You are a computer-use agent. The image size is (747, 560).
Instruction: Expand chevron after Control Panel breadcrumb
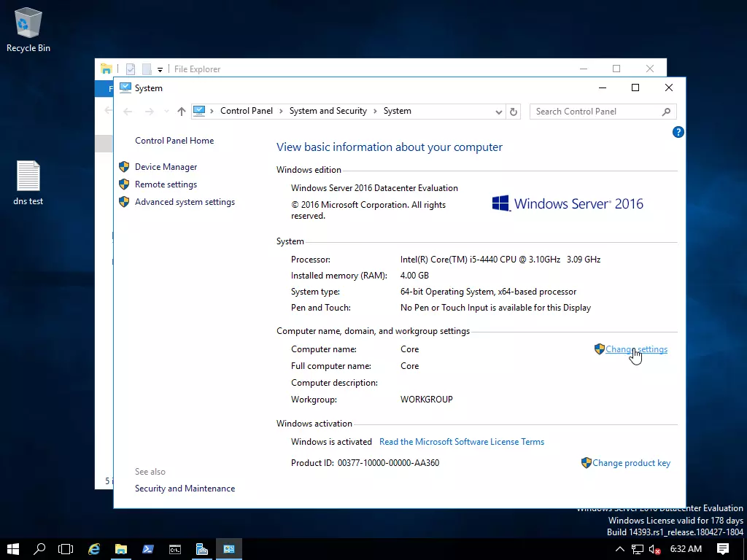pos(281,111)
